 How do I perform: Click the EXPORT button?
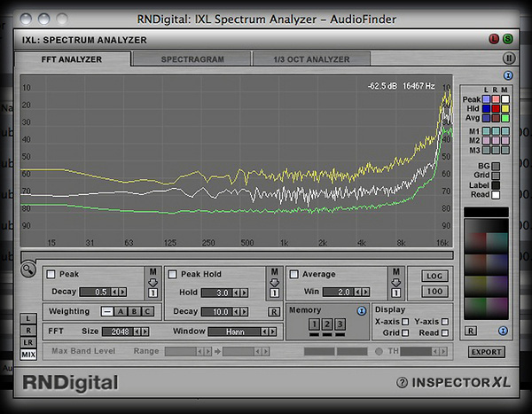coord(487,352)
